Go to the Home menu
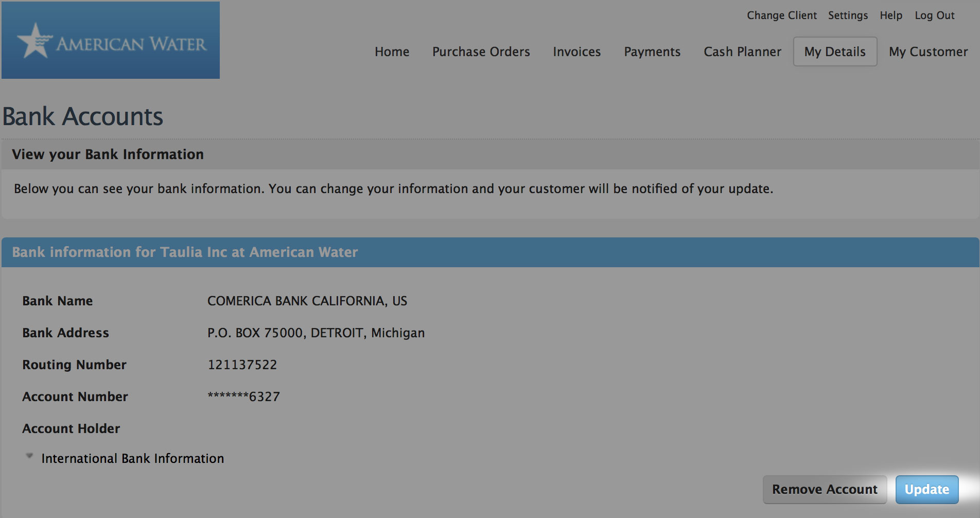Image resolution: width=980 pixels, height=518 pixels. pyautogui.click(x=392, y=51)
